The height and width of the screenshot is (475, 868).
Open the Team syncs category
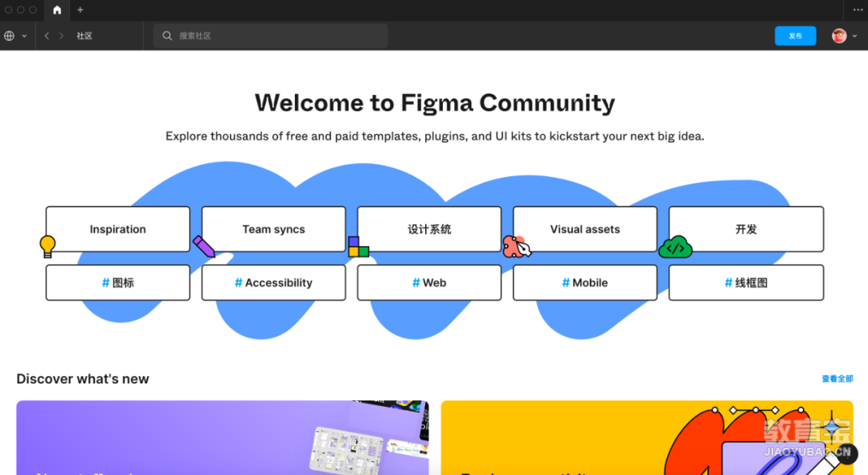(273, 229)
